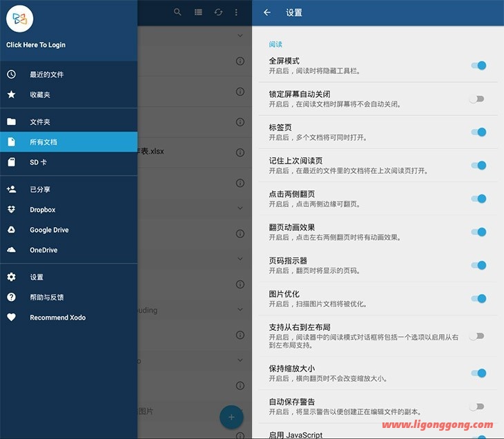The image size is (504, 439).
Task: Enable 支持从右到左布局 switch
Action: click(x=476, y=336)
